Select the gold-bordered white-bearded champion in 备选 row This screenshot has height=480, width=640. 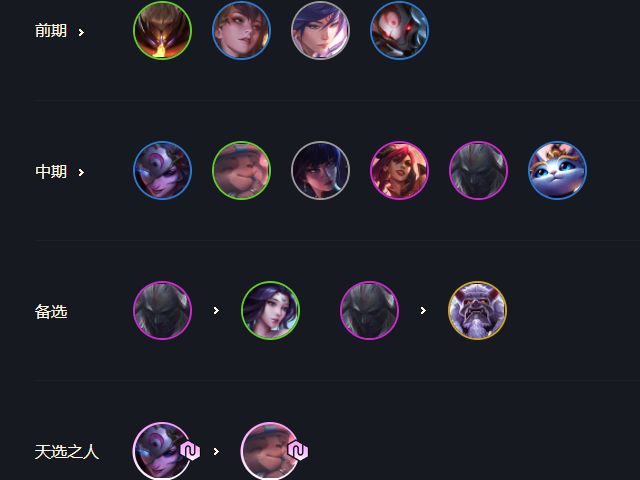coord(477,310)
